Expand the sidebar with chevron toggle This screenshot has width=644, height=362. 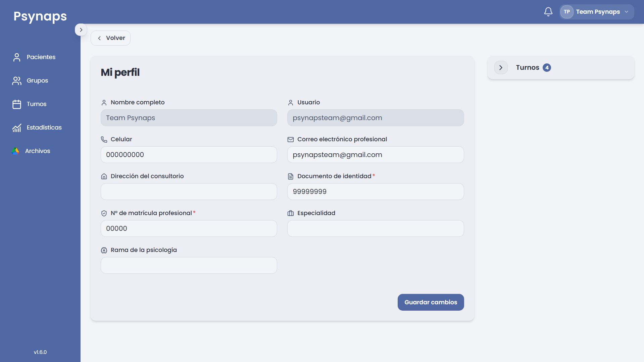point(81,30)
